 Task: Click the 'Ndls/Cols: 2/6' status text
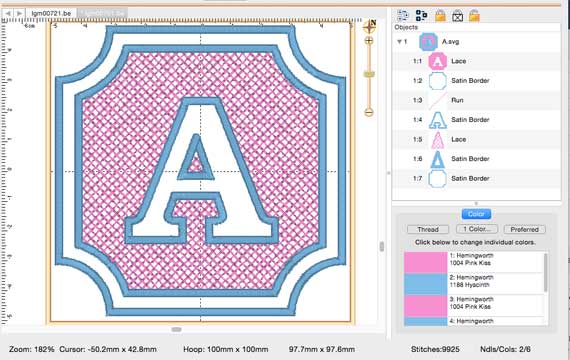pos(505,349)
